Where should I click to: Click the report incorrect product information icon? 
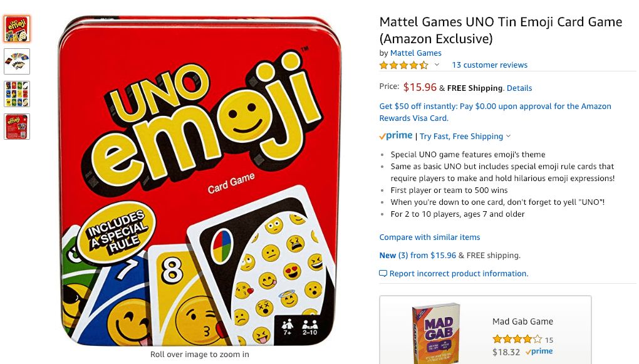click(x=383, y=274)
